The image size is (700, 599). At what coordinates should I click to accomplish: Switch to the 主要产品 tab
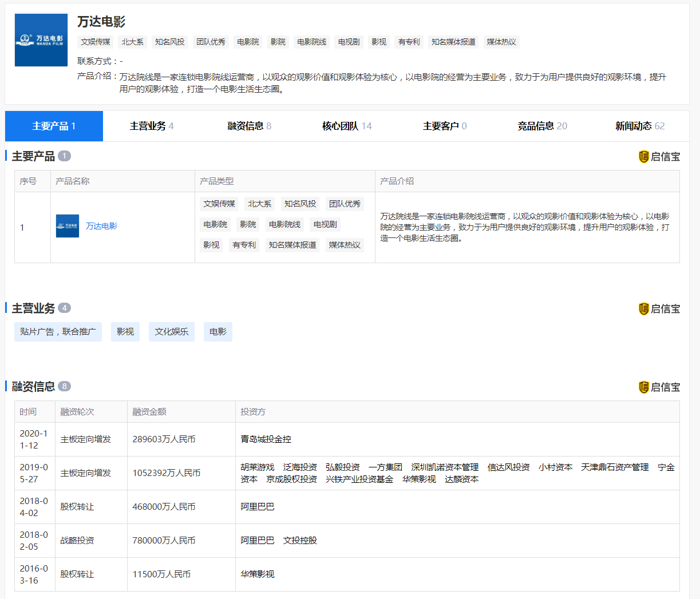pyautogui.click(x=54, y=126)
